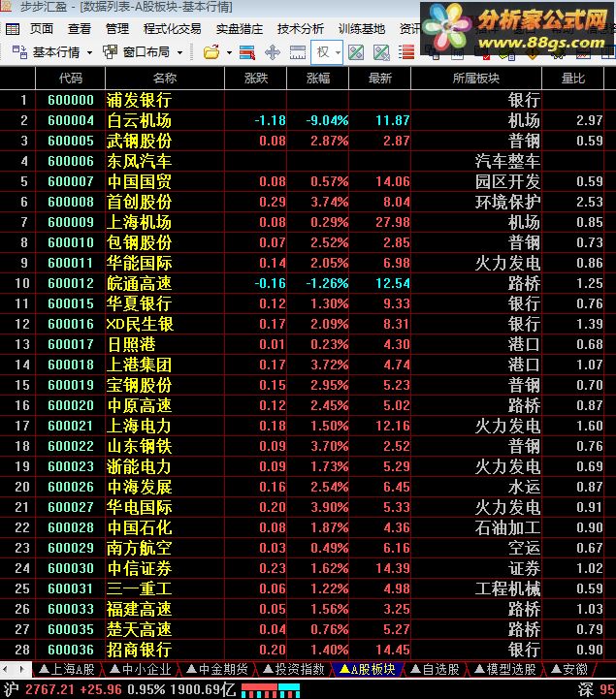Click 首创股份 stock name
The height and width of the screenshot is (699, 616).
139,202
